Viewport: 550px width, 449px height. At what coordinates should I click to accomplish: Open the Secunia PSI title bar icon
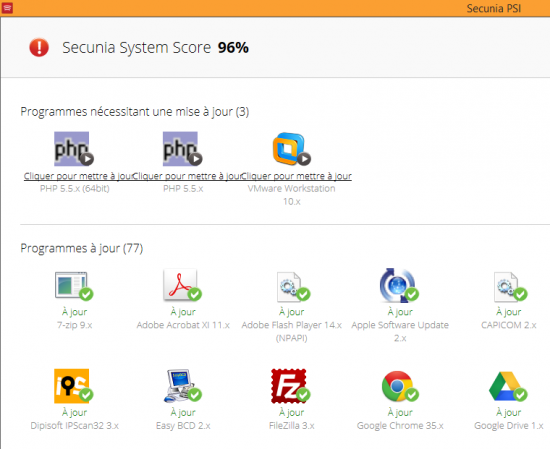click(x=7, y=8)
